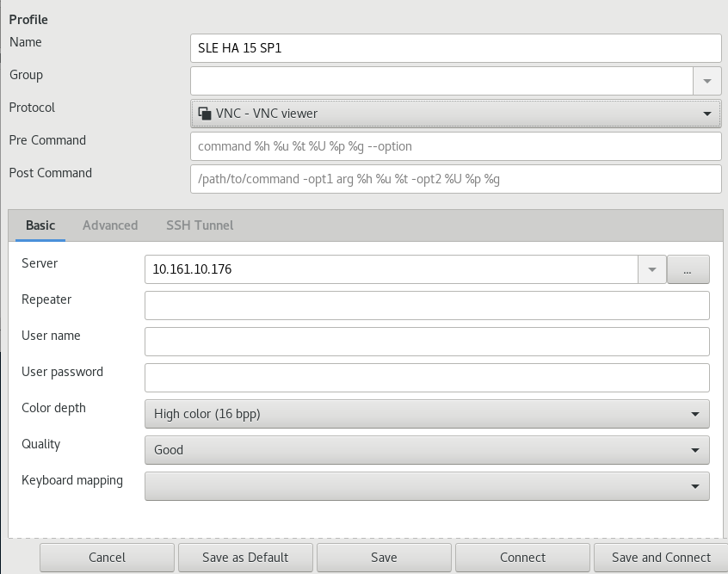Click the User name field

pos(427,342)
